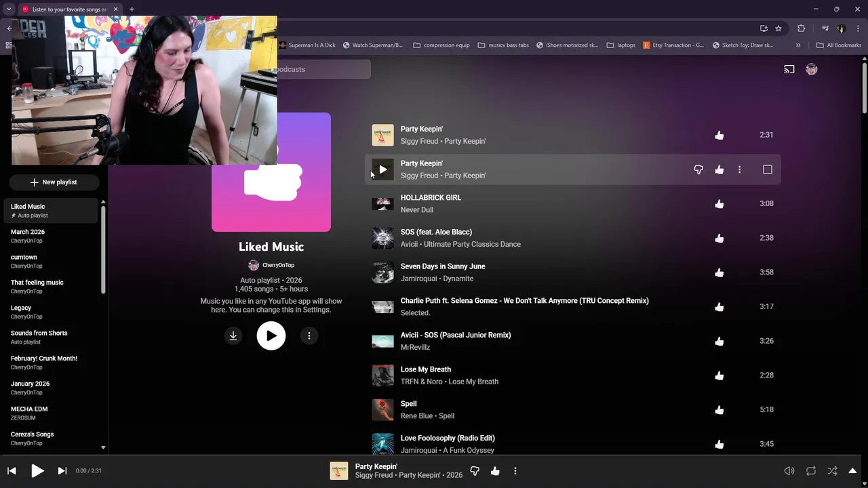Open the compression equip bookmark folder
Viewport: 868px width, 488px height.
(441, 45)
